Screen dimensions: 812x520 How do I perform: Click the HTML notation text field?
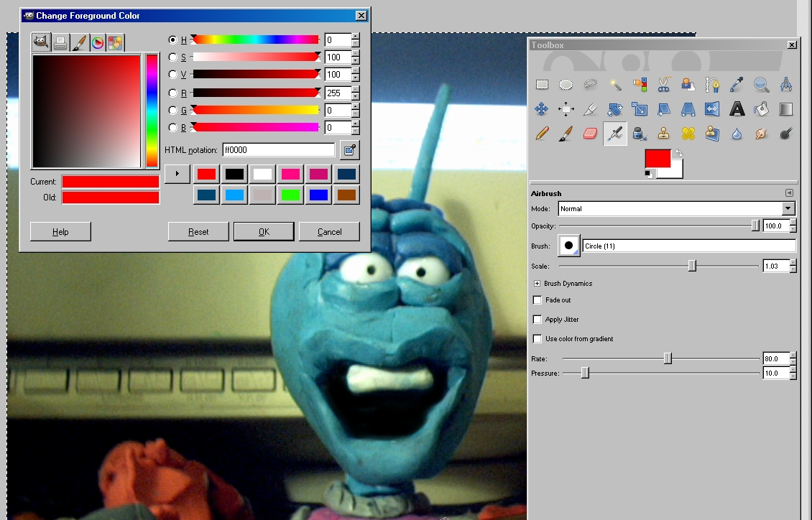(278, 150)
